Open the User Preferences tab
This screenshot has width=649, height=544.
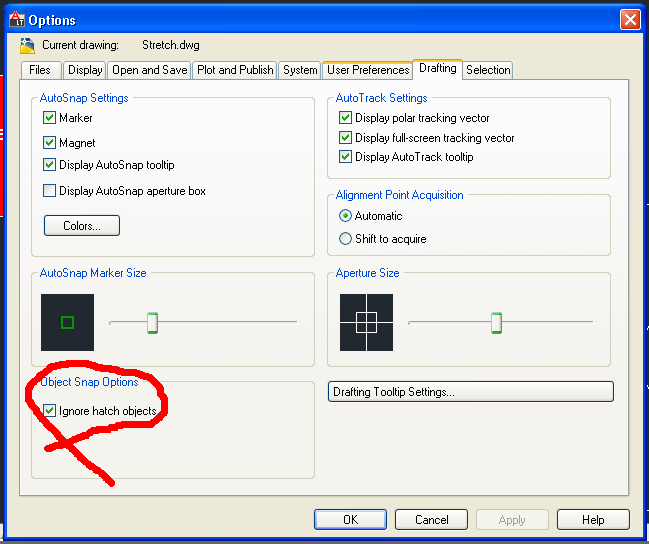coord(368,70)
